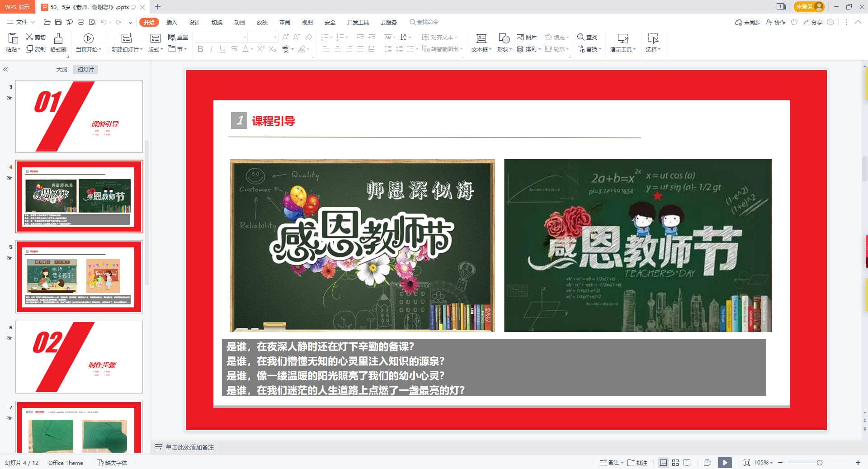Screen dimensions: 868x469
Task: Open the font name combo box
Action: (x=222, y=37)
